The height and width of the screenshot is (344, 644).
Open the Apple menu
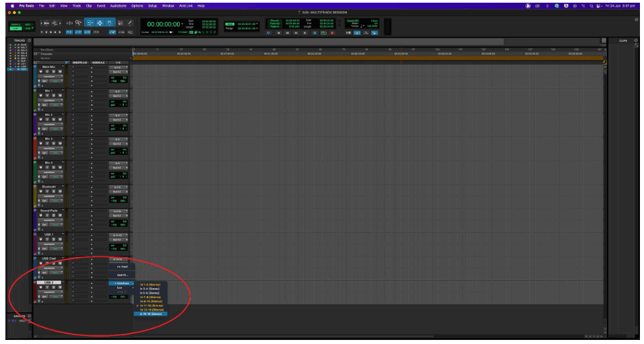tap(12, 6)
